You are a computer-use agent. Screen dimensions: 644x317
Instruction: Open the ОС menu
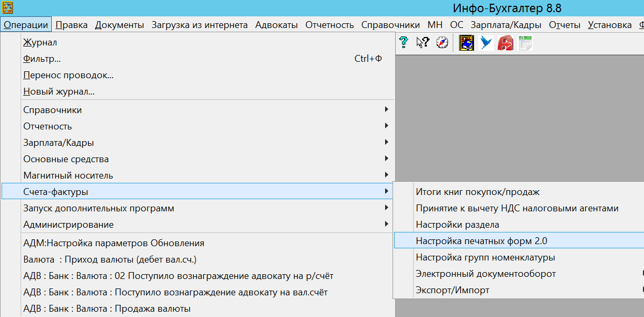[x=456, y=25]
